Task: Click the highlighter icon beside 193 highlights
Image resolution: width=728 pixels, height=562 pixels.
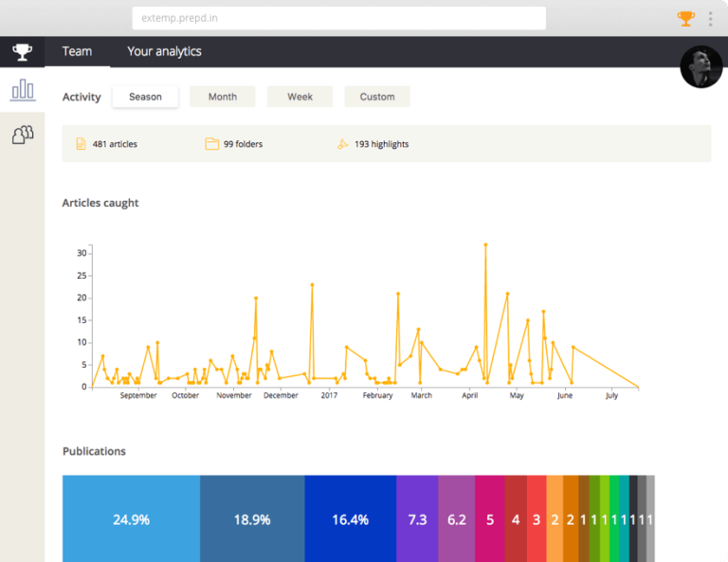Action: pyautogui.click(x=342, y=144)
